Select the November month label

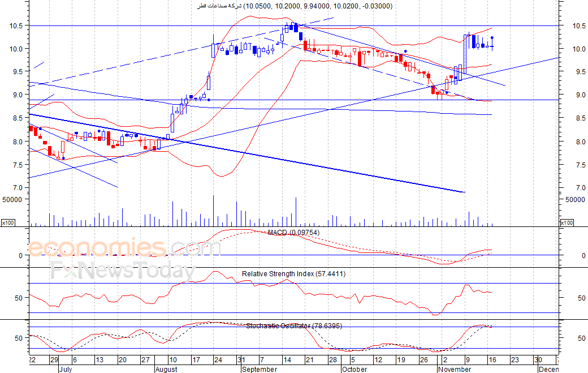click(454, 369)
